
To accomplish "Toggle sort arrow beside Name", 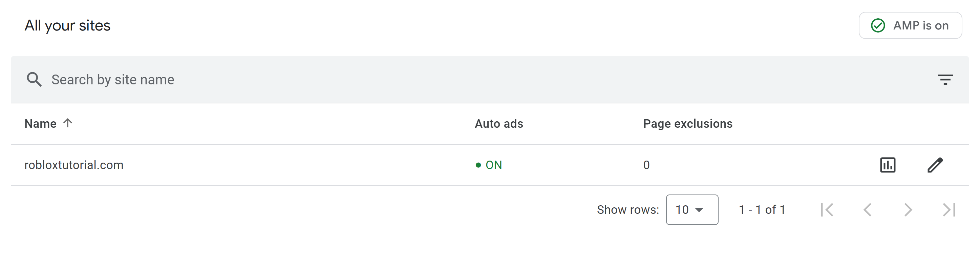I will point(68,123).
